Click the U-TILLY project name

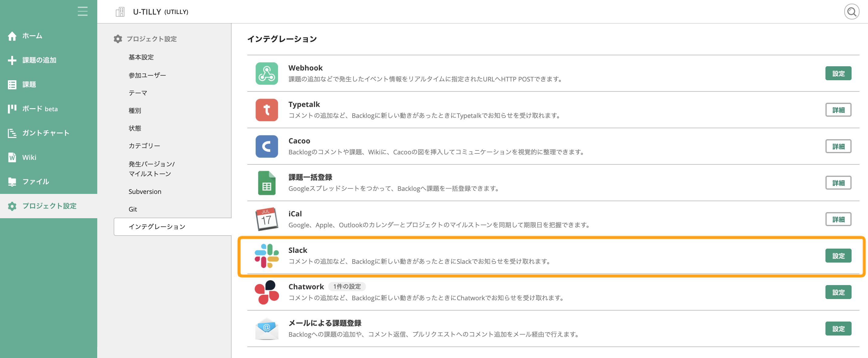pos(147,12)
